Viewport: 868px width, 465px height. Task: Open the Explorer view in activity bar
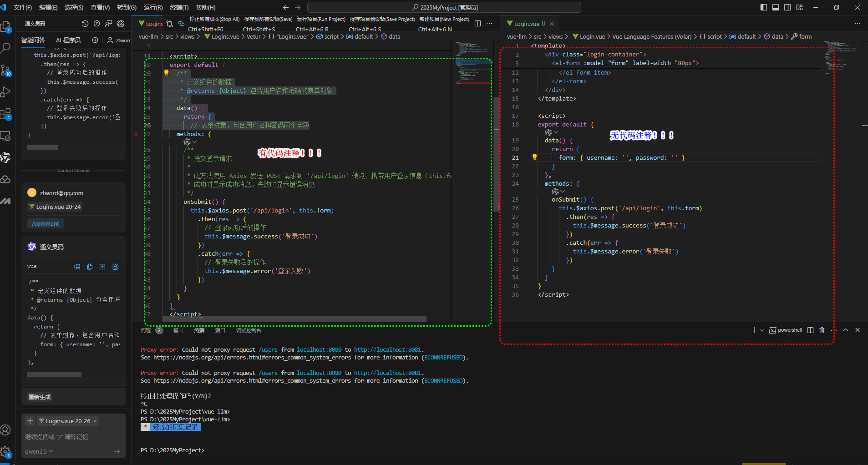6,27
